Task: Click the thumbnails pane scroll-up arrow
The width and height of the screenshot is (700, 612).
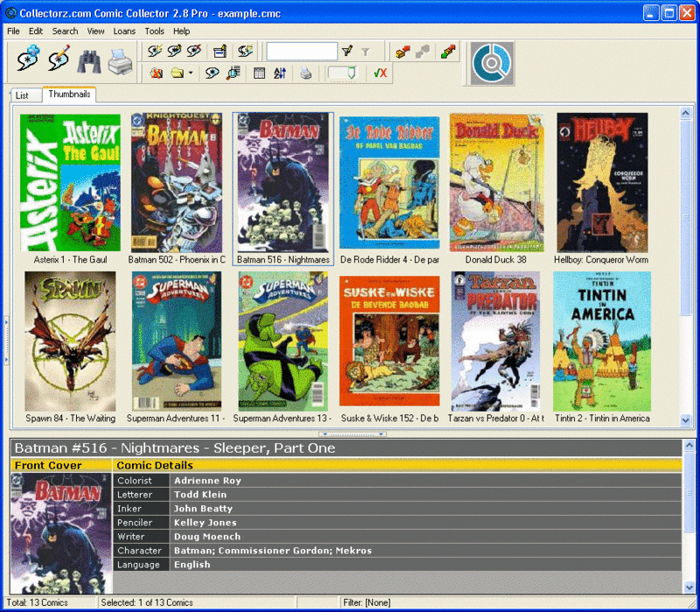Action: (x=686, y=113)
